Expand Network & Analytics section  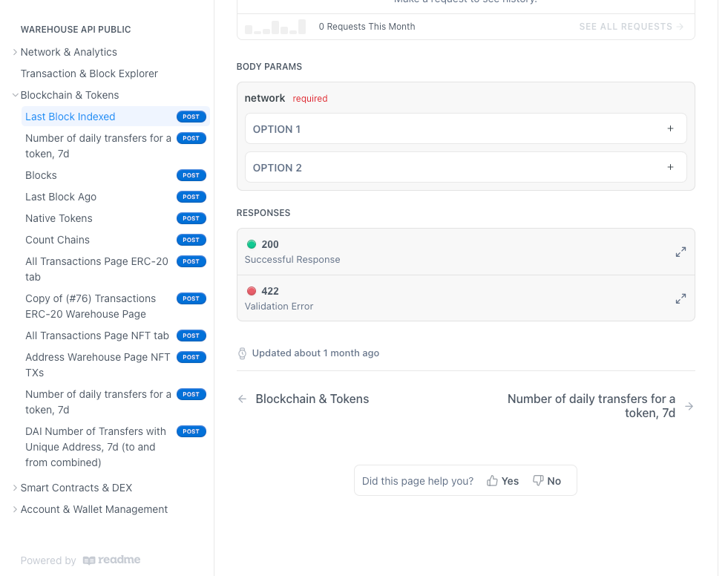(15, 52)
